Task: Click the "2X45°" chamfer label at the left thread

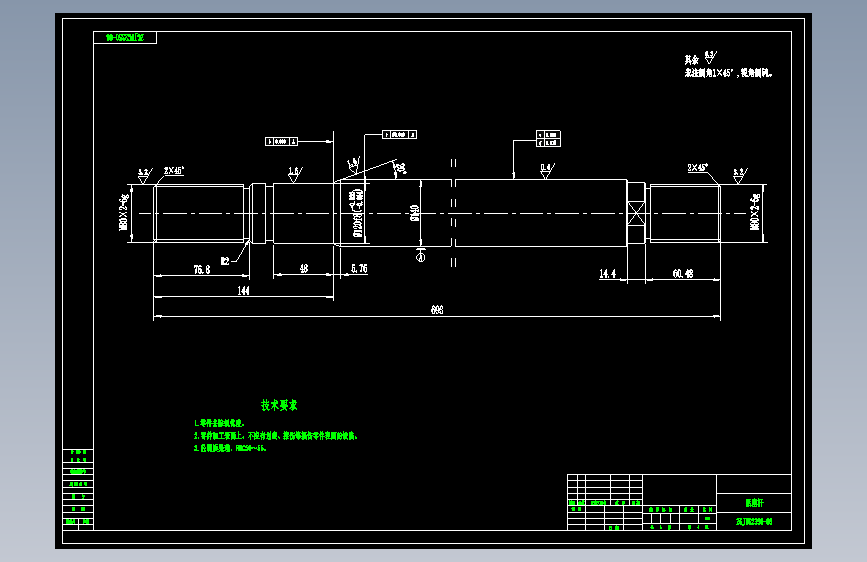Action: tap(174, 170)
